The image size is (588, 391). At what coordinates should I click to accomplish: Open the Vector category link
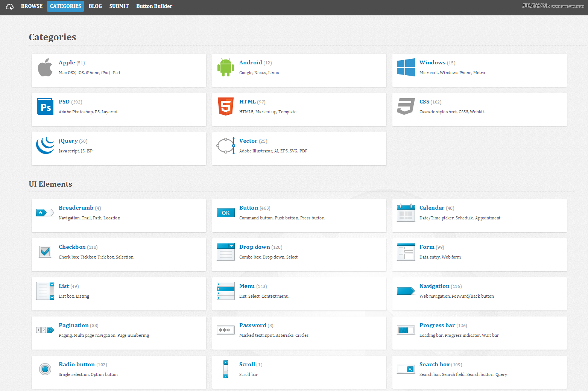tap(248, 141)
